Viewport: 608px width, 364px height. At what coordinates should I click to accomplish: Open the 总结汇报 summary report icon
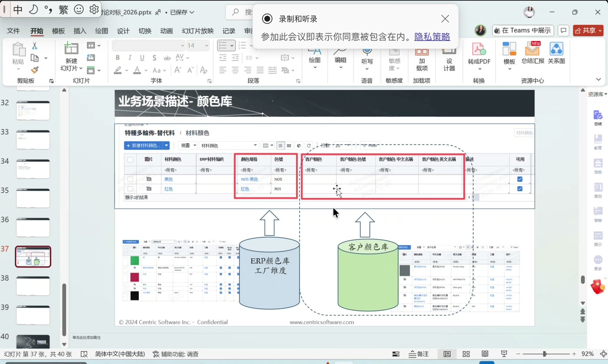tap(532, 49)
